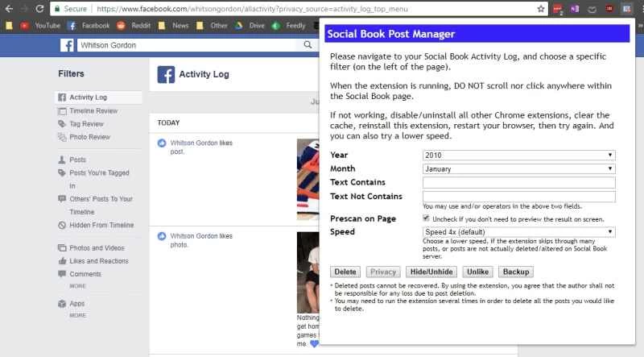The image size is (644, 357).
Task: Click the Backup button
Action: point(516,272)
